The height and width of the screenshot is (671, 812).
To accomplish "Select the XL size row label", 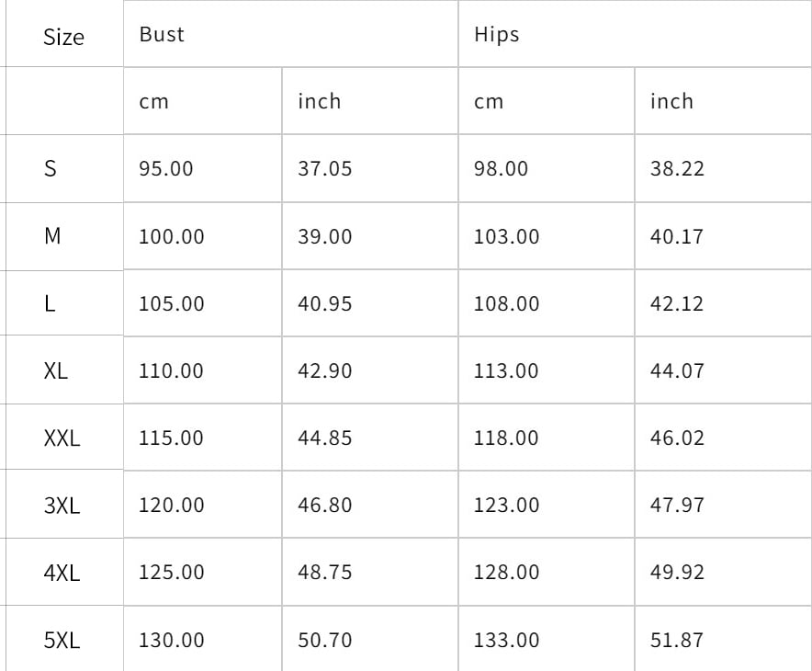I will 56,371.
